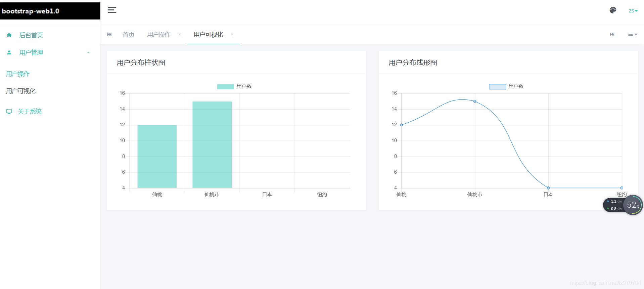Click the 仙桃 bar in the bar chart
The height and width of the screenshot is (289, 644).
(157, 157)
